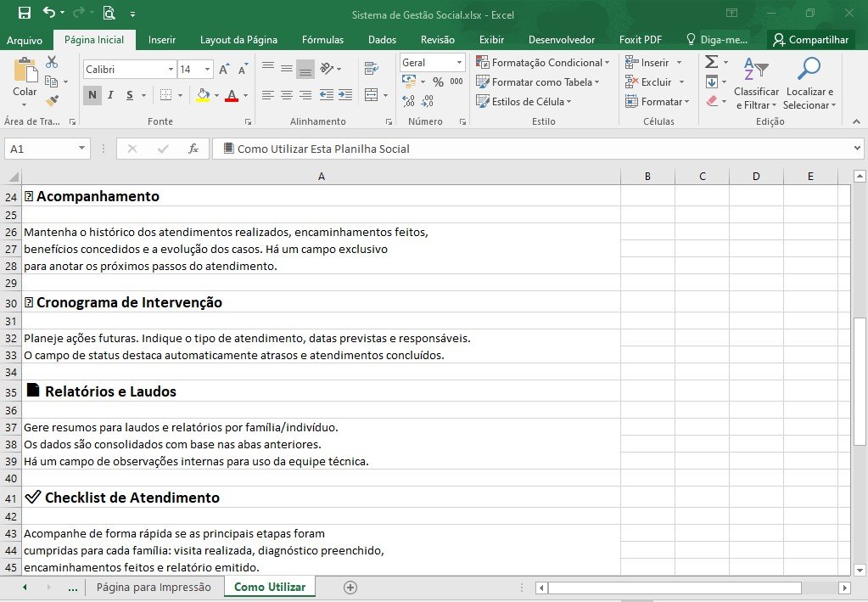This screenshot has width=868, height=602.
Task: Toggle bottom vertical alignment
Action: [305, 68]
